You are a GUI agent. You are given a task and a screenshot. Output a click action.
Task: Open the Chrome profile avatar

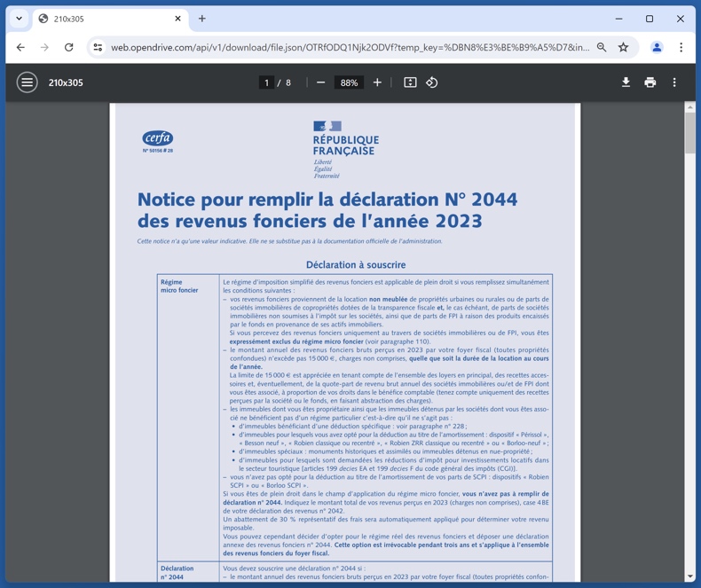tap(657, 47)
